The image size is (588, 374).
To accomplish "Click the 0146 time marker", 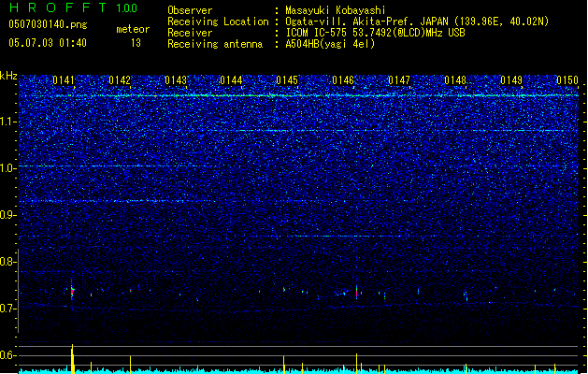I will pyautogui.click(x=343, y=80).
